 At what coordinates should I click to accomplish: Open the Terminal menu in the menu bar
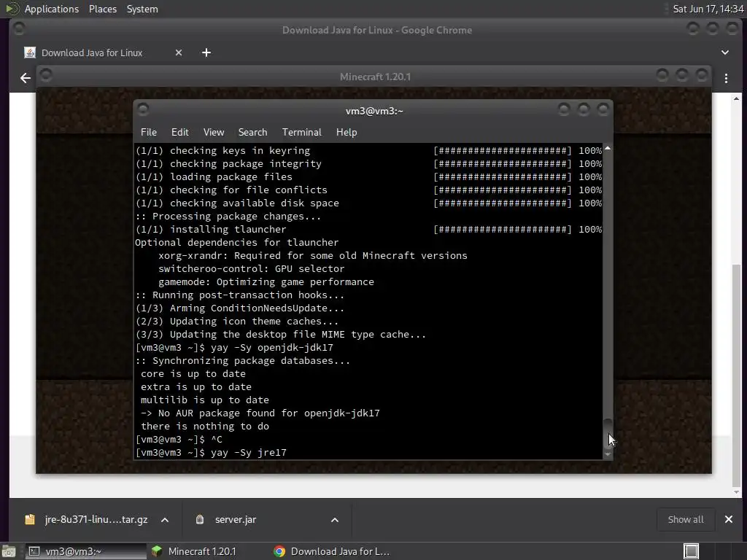[301, 133]
